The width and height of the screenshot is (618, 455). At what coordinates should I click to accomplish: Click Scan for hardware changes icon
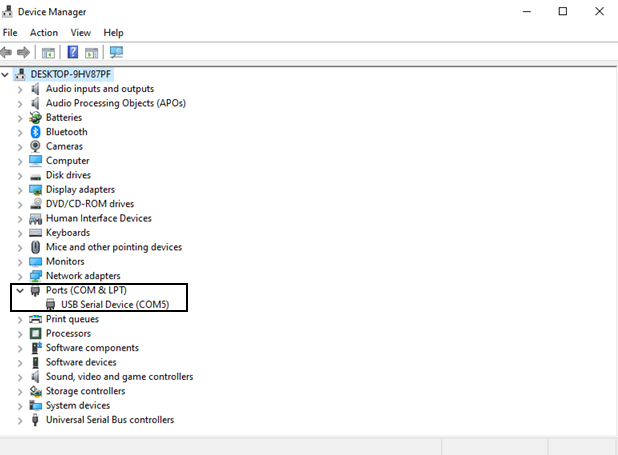pos(117,52)
